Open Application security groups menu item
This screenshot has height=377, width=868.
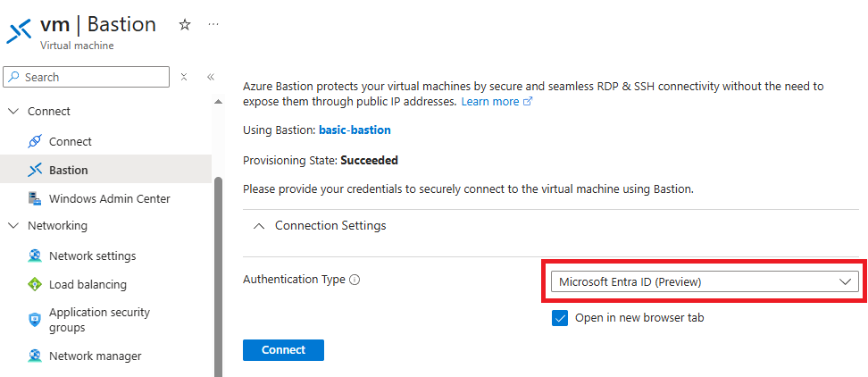coord(100,320)
